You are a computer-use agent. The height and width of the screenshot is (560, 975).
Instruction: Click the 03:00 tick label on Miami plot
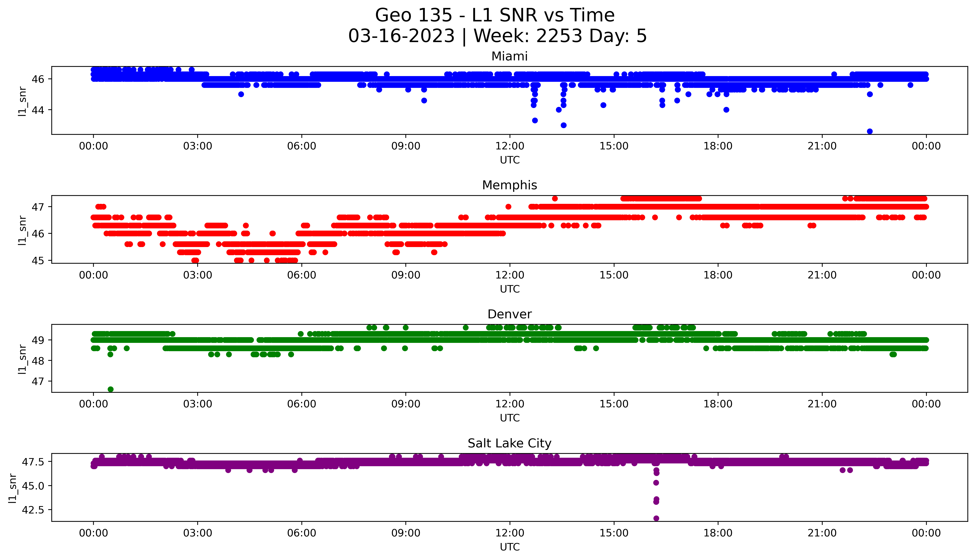tap(198, 146)
